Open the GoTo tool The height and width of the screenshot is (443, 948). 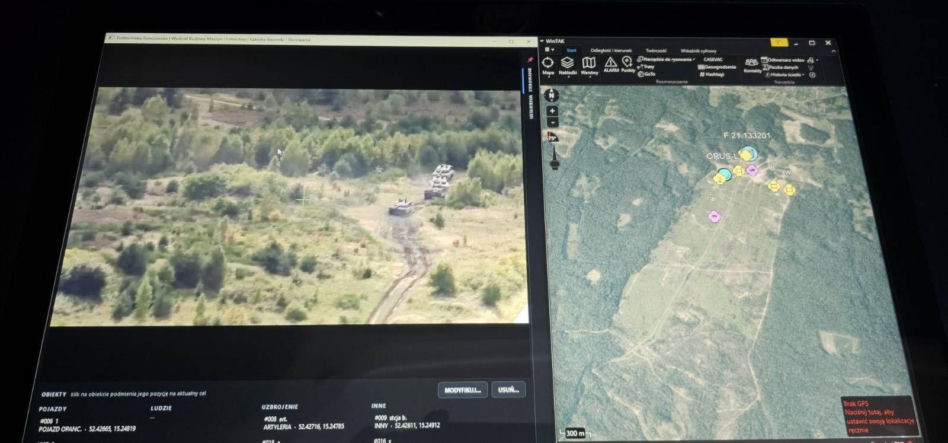coord(646,74)
